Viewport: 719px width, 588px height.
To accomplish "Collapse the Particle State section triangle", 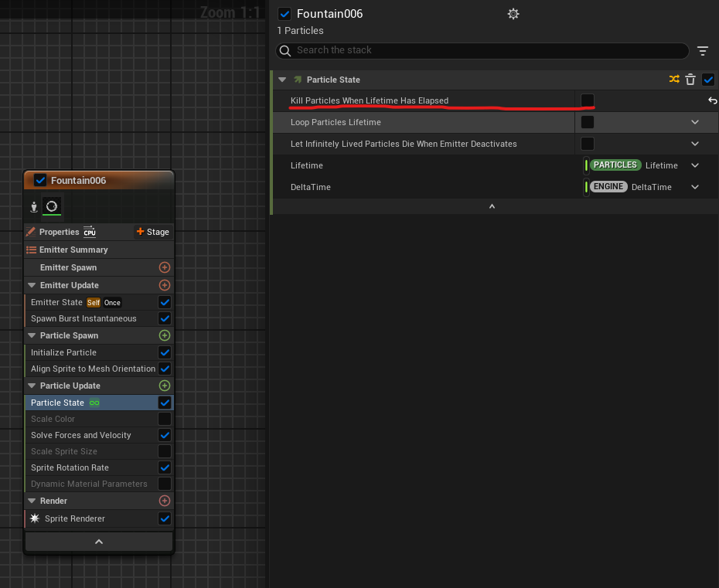I will click(x=282, y=80).
